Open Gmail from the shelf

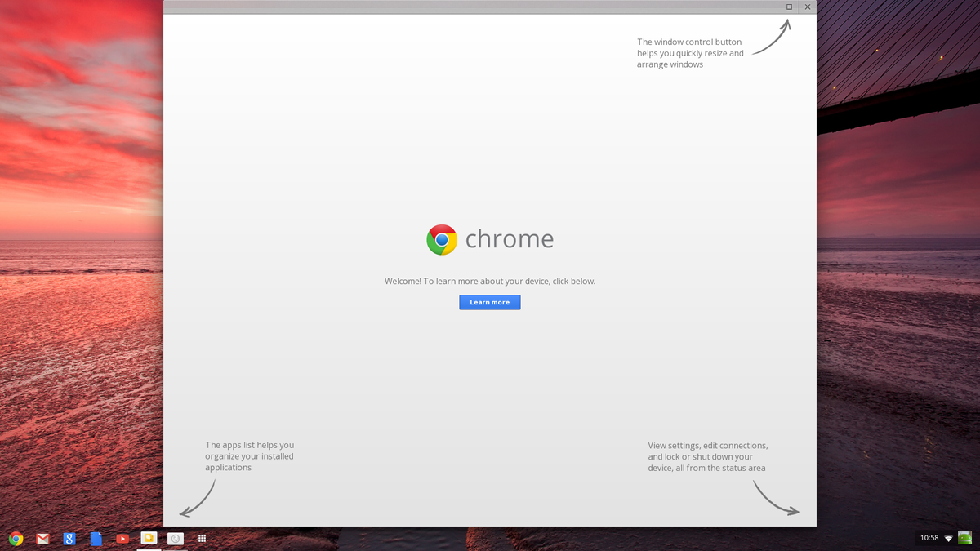pos(42,538)
